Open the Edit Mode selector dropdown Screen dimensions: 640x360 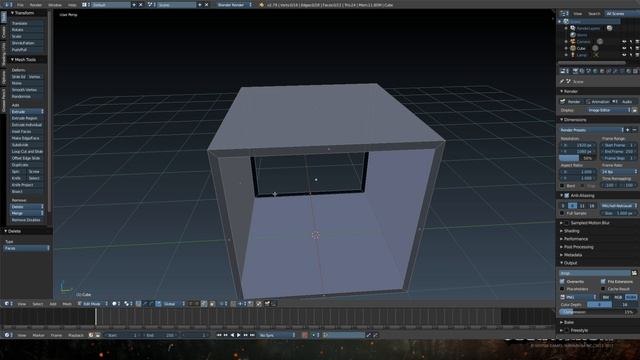pos(93,304)
